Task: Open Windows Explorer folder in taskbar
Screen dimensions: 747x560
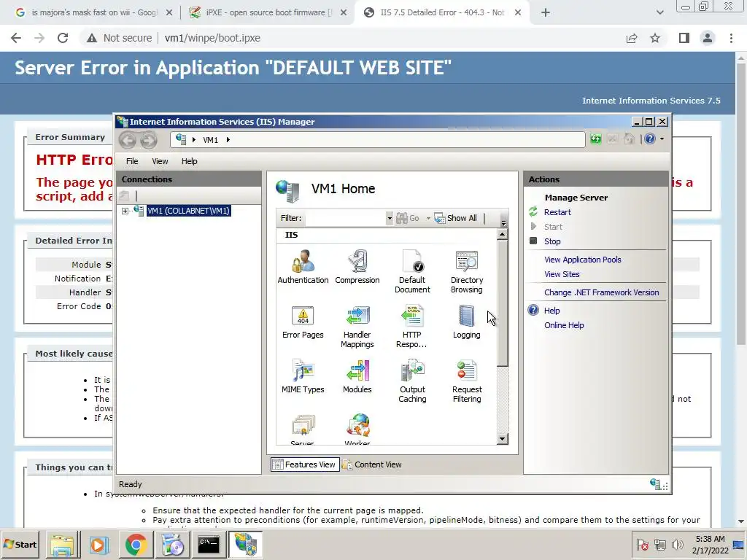Action: point(63,544)
